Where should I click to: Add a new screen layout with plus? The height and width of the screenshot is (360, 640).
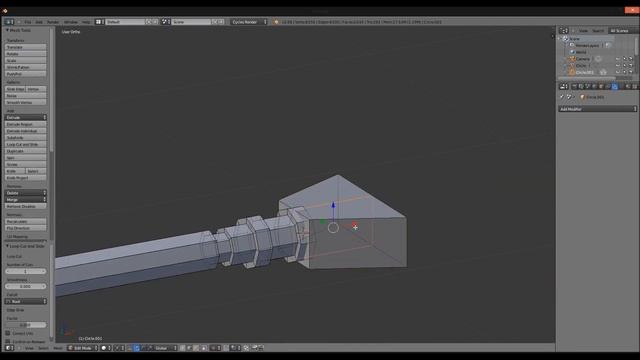[149, 22]
